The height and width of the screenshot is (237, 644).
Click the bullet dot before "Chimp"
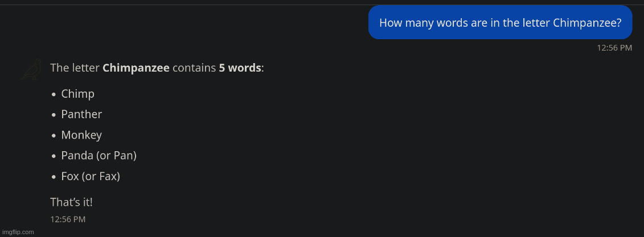[54, 95]
